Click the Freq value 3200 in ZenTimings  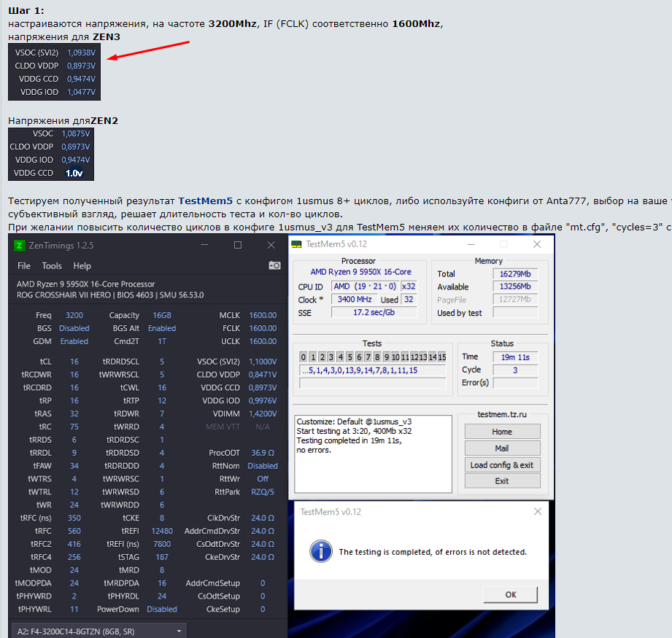click(74, 315)
